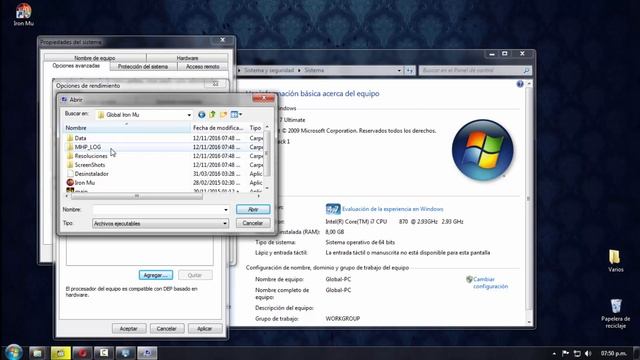Sort by 'Fecha de modifica...' column header
Image resolution: width=640 pixels, height=360 pixels.
(x=219, y=128)
